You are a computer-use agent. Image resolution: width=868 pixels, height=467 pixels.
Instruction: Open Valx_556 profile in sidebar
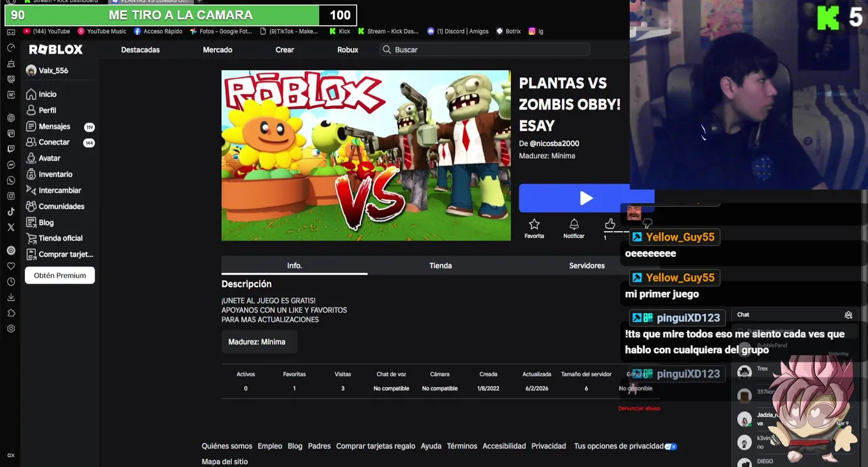(47, 71)
